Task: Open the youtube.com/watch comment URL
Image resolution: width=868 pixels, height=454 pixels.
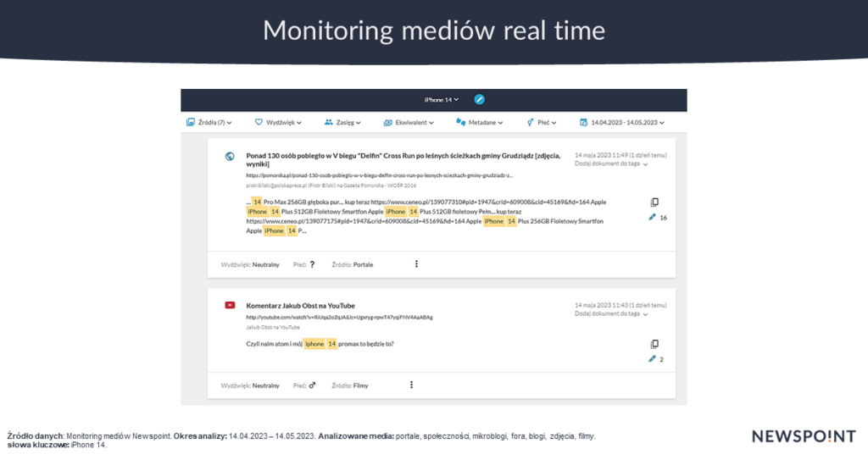Action: [x=339, y=318]
